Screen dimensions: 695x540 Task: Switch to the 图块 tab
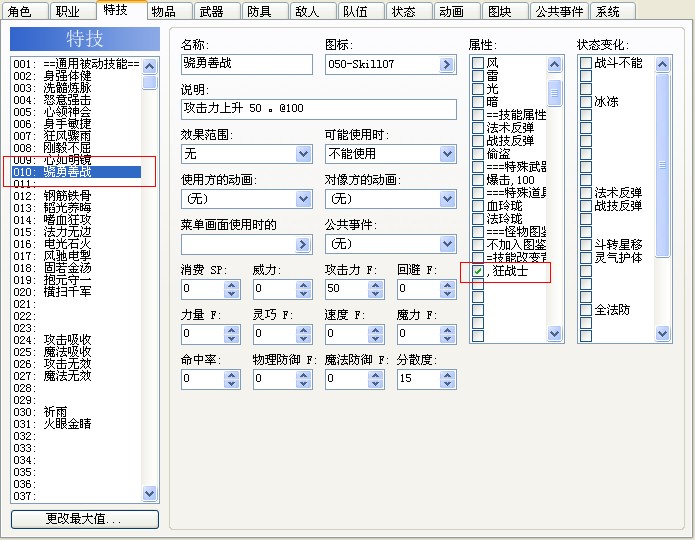tap(505, 12)
